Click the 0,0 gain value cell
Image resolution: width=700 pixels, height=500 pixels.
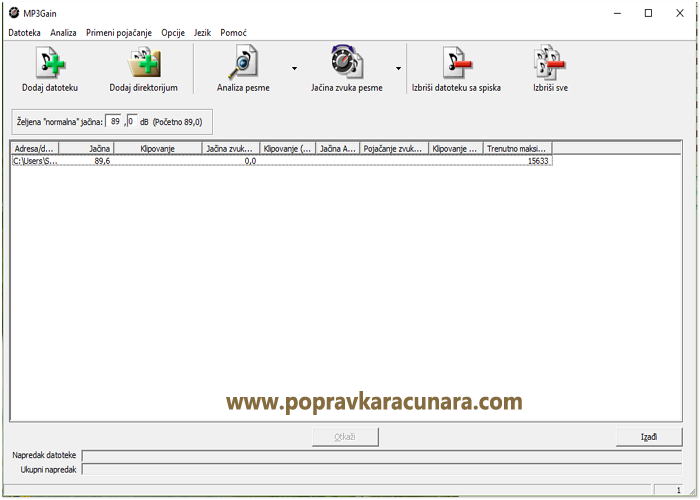pyautogui.click(x=250, y=161)
